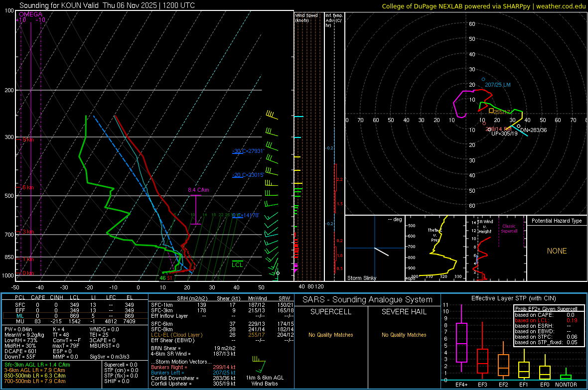Click 'No Quality Matches' under SUPERCELL
The width and height of the screenshot is (588, 390).
click(331, 335)
